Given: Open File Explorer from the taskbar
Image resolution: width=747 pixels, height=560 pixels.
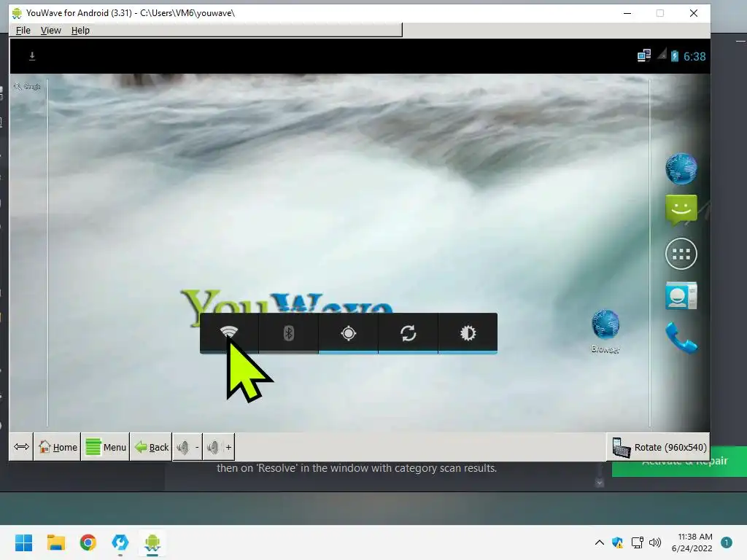Looking at the screenshot, I should pos(55,542).
